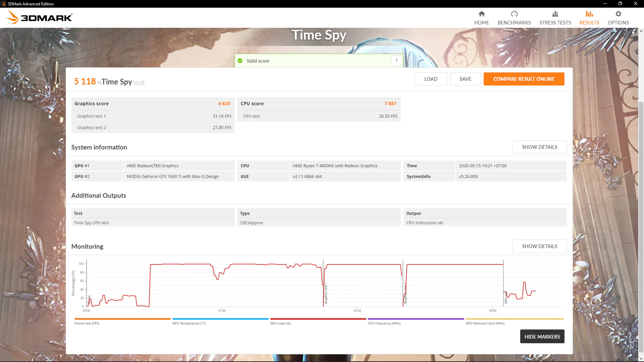Save the Time Spy result
Image resolution: width=644 pixels, height=362 pixels.
point(465,79)
